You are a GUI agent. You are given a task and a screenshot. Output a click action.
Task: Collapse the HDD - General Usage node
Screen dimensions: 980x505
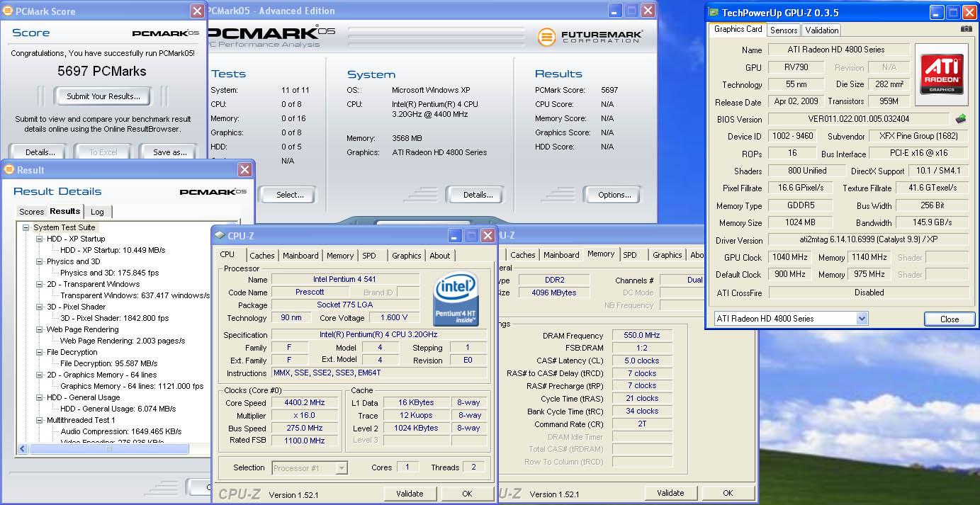[40, 397]
